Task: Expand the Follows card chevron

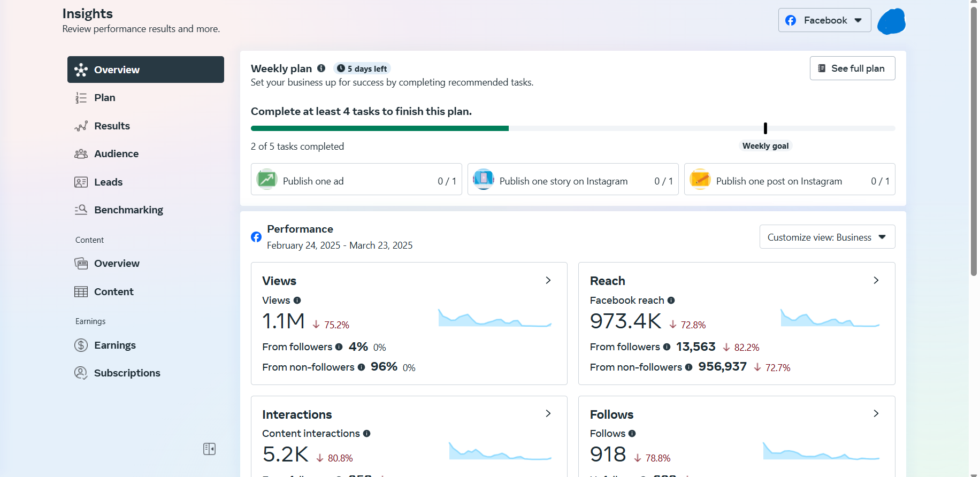Action: [876, 413]
